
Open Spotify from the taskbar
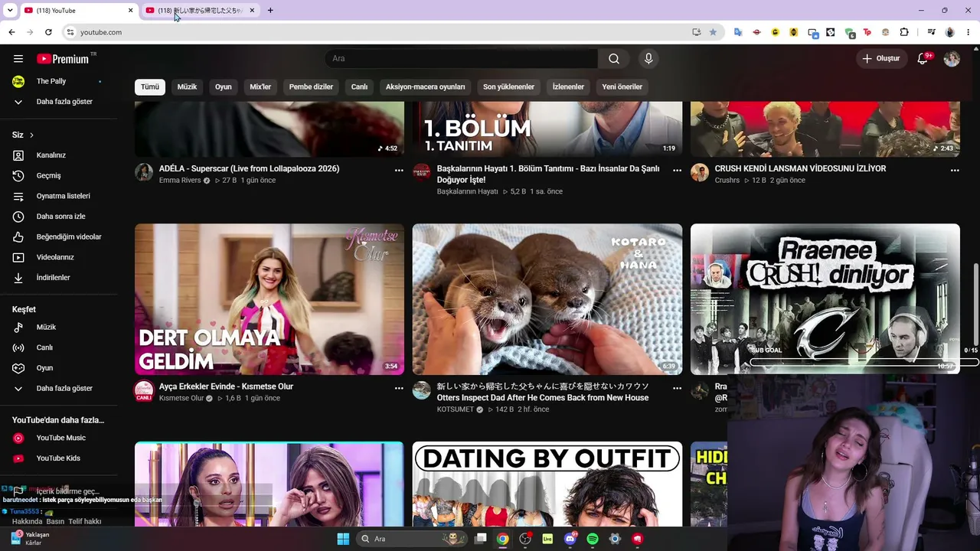point(593,539)
